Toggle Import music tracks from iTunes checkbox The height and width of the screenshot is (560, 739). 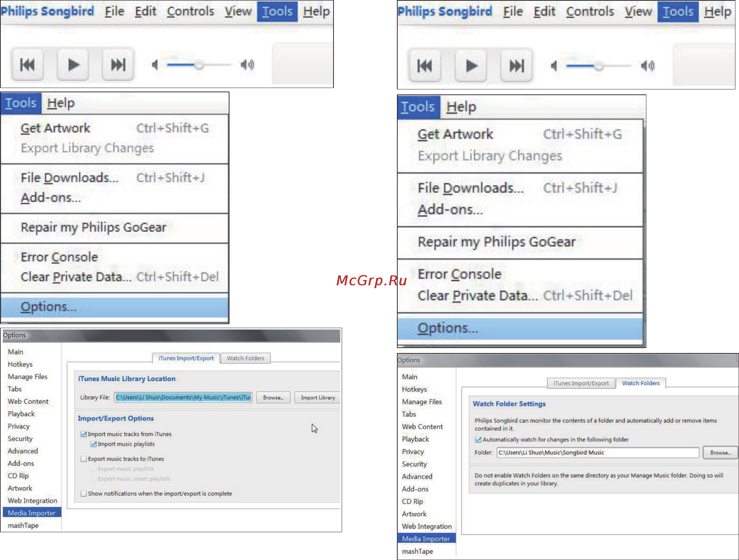pos(84,434)
